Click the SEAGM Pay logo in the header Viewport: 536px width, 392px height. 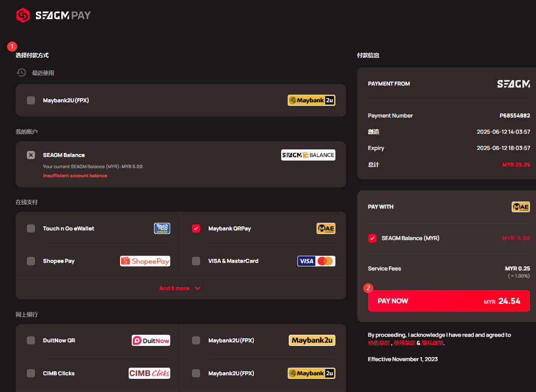[x=53, y=15]
